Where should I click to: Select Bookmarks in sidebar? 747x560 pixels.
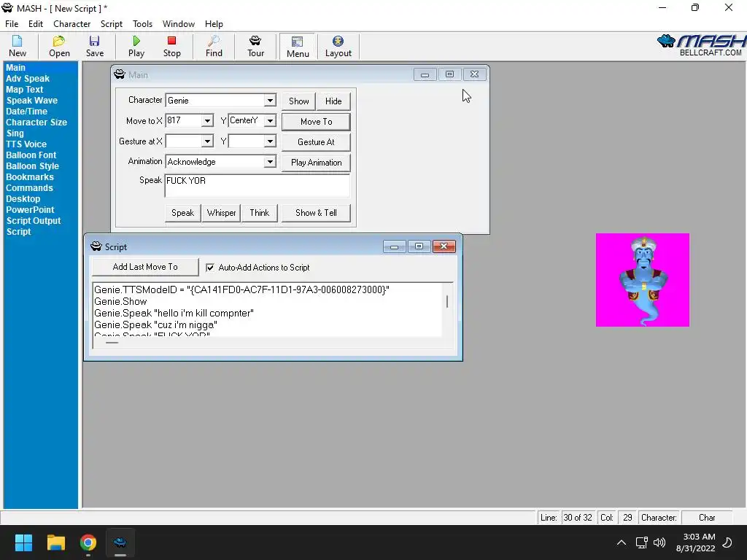pyautogui.click(x=29, y=177)
